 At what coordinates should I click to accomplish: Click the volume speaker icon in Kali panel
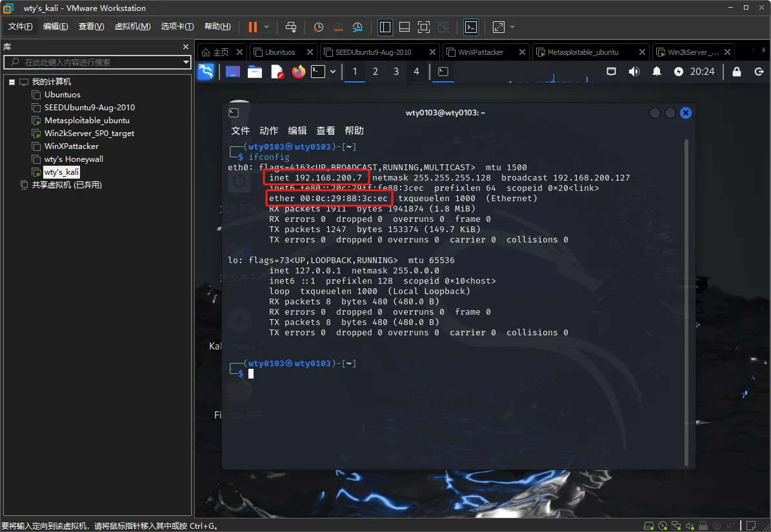point(634,72)
